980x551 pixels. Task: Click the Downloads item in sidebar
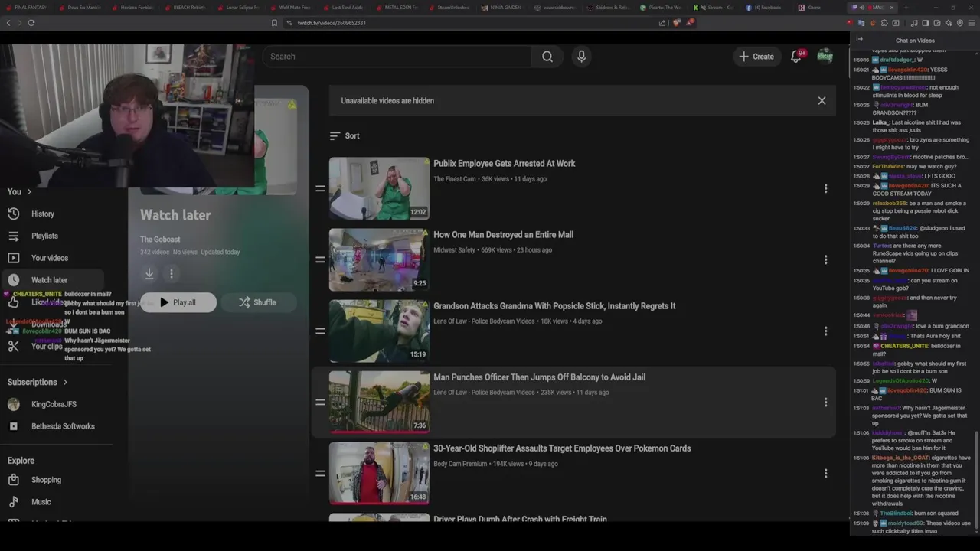[49, 324]
